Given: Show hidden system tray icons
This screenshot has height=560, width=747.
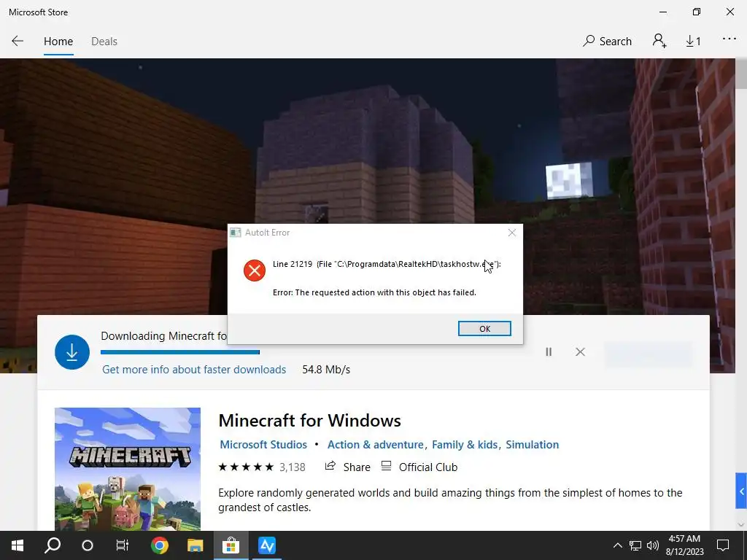Looking at the screenshot, I should (617, 545).
